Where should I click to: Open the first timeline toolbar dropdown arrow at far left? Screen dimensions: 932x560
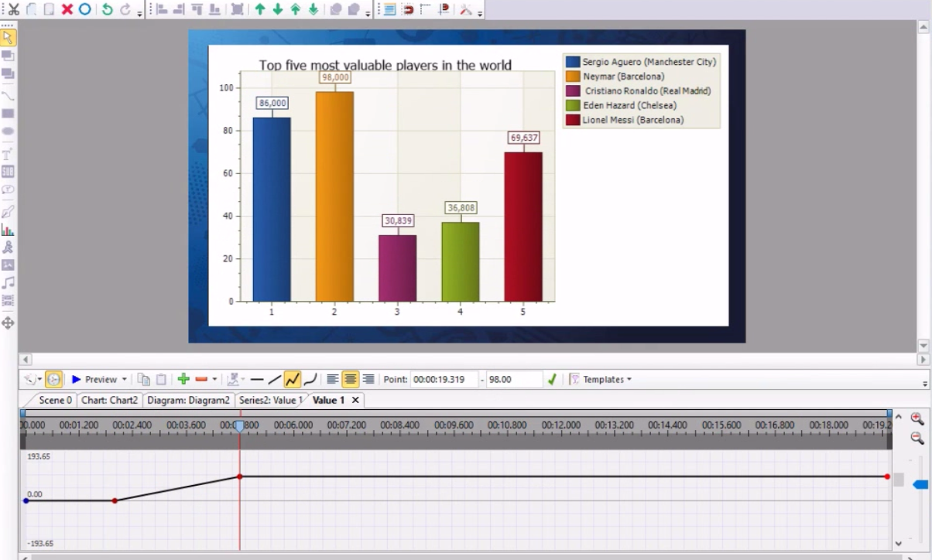click(39, 380)
